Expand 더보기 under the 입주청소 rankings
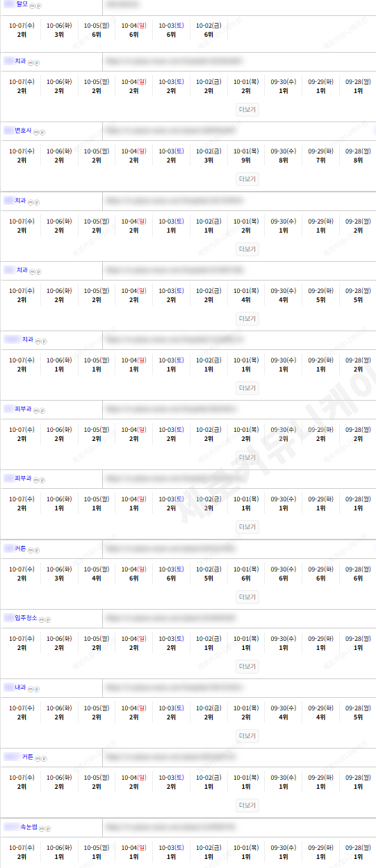The width and height of the screenshot is (376, 868). point(247,667)
